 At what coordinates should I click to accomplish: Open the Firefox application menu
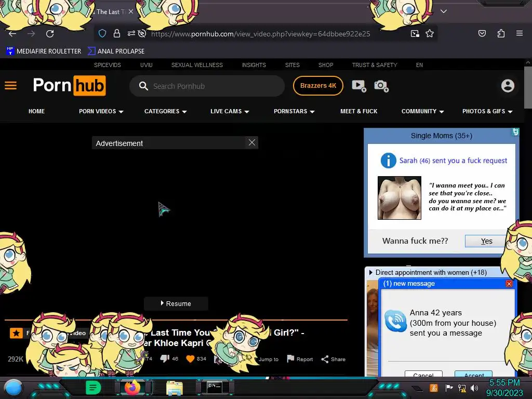click(x=519, y=33)
